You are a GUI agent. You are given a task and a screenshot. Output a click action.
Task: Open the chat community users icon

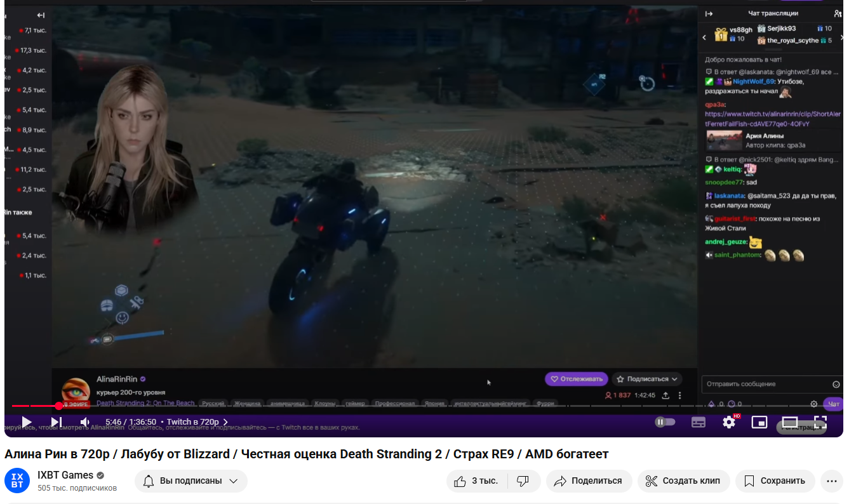838,13
